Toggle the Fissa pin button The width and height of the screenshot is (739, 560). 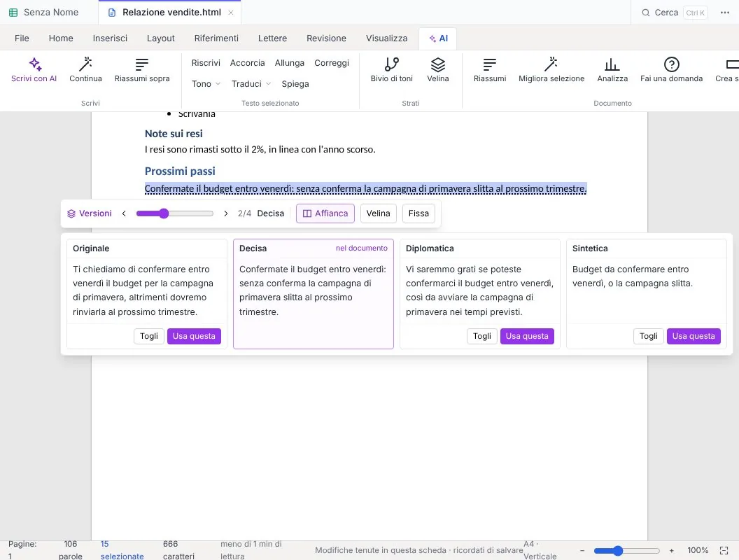418,213
